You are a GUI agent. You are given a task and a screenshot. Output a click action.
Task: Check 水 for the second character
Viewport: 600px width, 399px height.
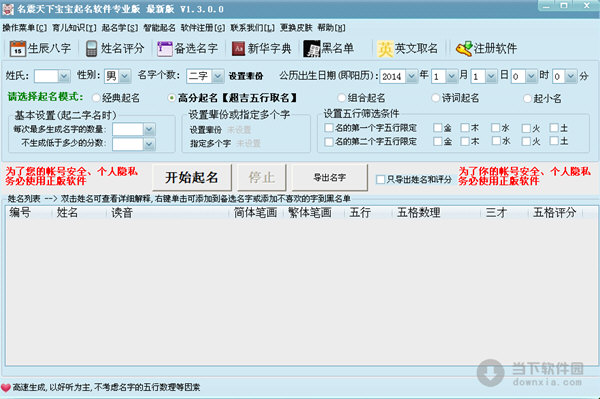[496, 141]
